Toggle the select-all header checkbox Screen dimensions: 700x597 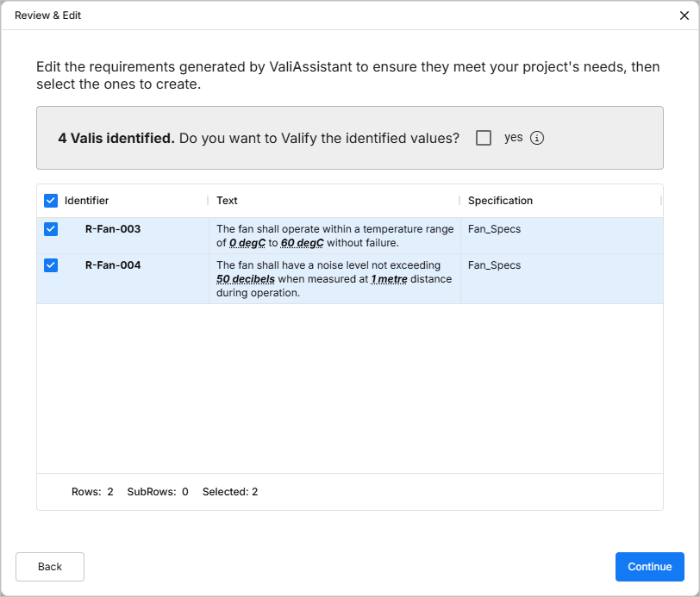coord(51,201)
